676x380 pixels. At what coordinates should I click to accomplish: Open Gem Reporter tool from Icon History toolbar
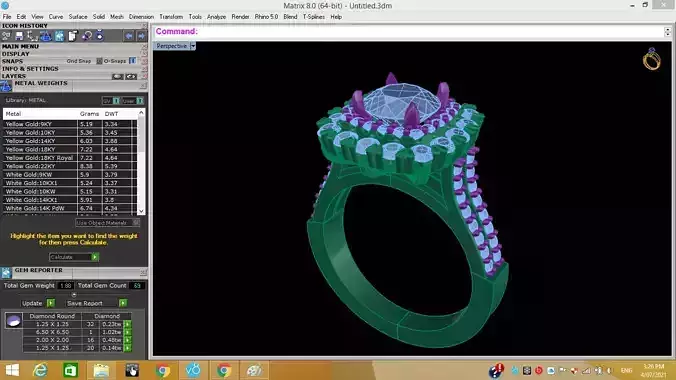coord(59,36)
